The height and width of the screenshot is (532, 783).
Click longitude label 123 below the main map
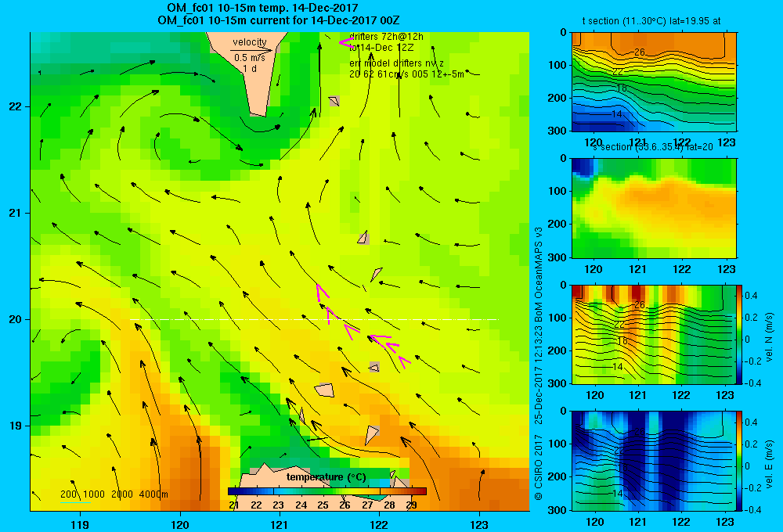(479, 524)
